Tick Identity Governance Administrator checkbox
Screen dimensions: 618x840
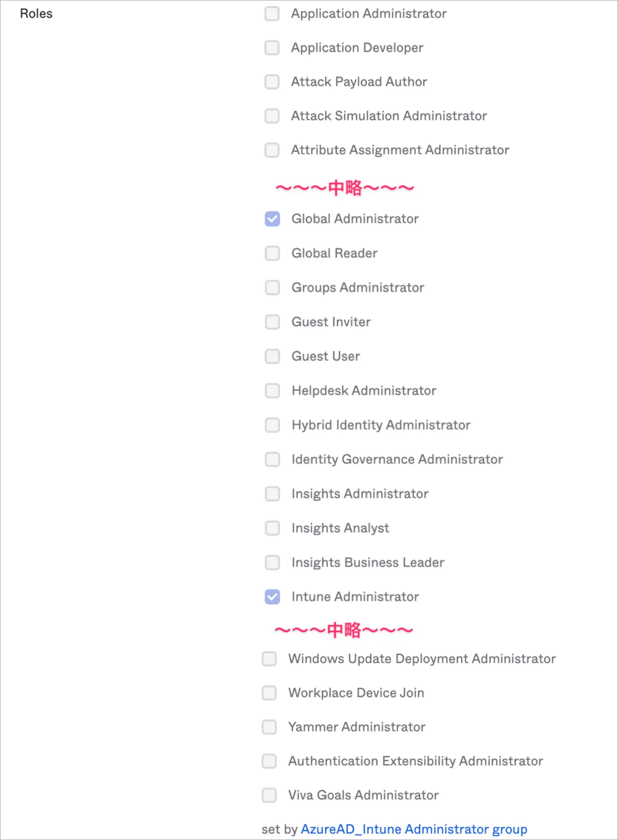(x=272, y=459)
